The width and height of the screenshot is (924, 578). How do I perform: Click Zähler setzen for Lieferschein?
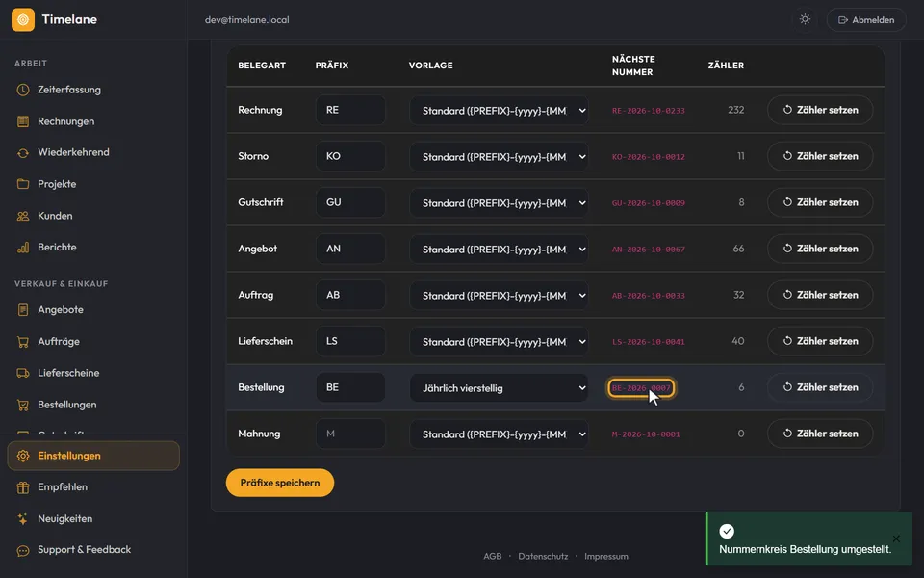[x=820, y=341]
